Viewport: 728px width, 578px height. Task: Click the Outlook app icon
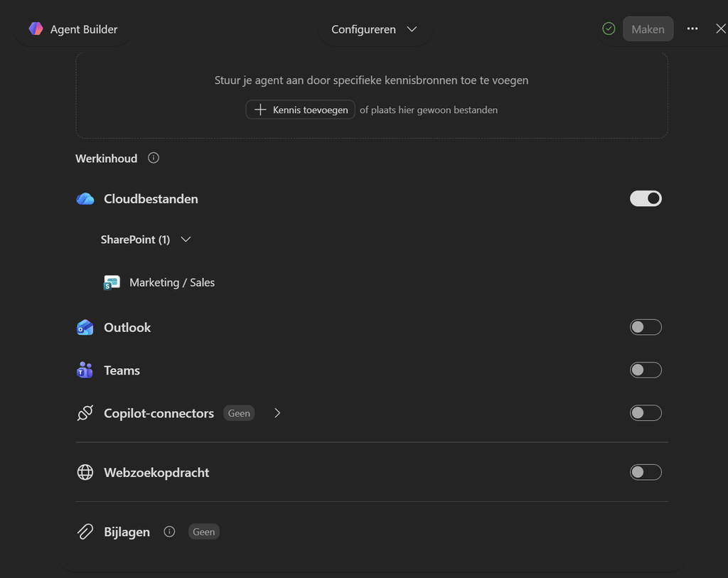coord(85,327)
